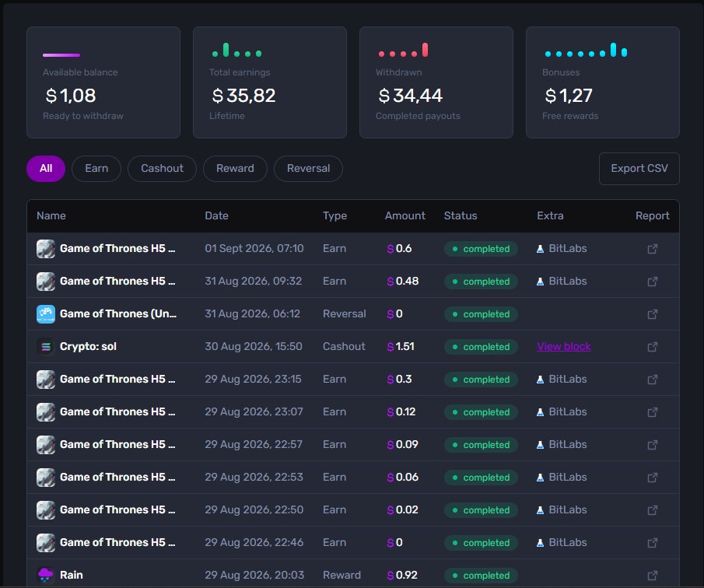Click date 30 Aug 2026, 15:50
704x588 pixels.
254,347
